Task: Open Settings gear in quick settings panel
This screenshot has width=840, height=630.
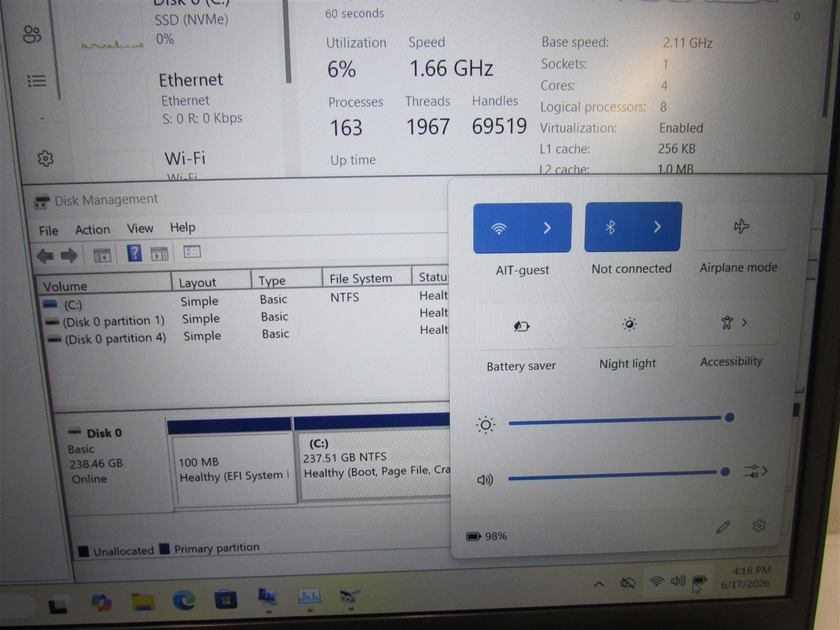Action: pos(759,525)
